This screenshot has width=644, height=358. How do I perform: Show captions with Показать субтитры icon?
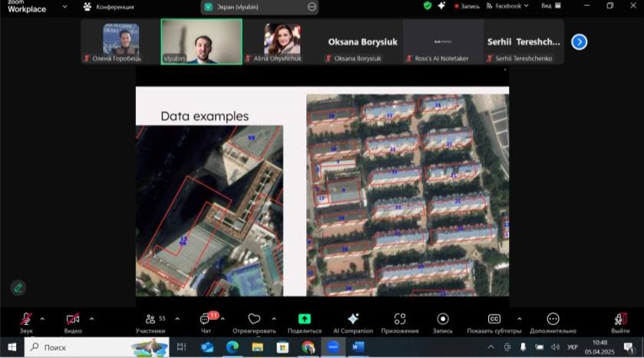(494, 319)
